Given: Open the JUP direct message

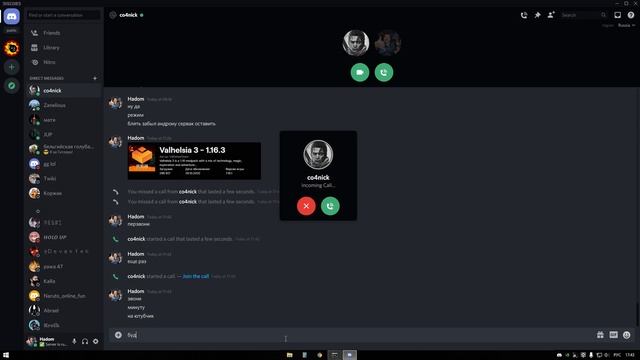Looking at the screenshot, I should (64, 134).
